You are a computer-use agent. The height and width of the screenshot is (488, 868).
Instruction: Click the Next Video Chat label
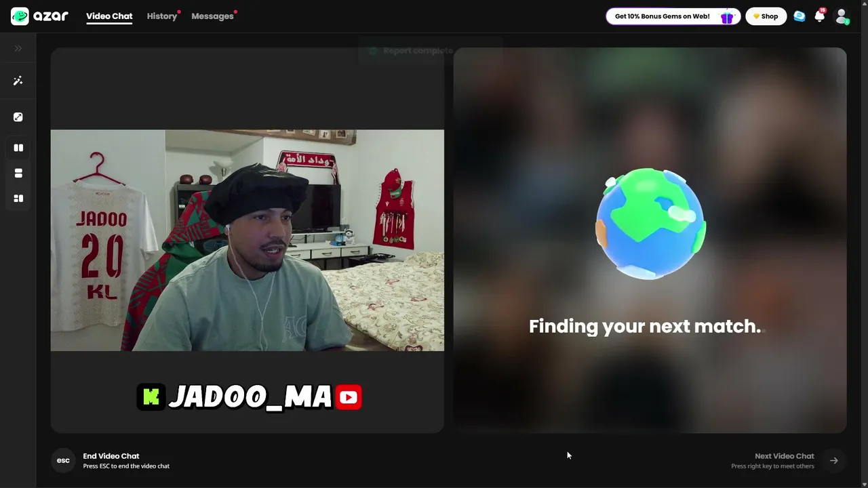pos(785,456)
